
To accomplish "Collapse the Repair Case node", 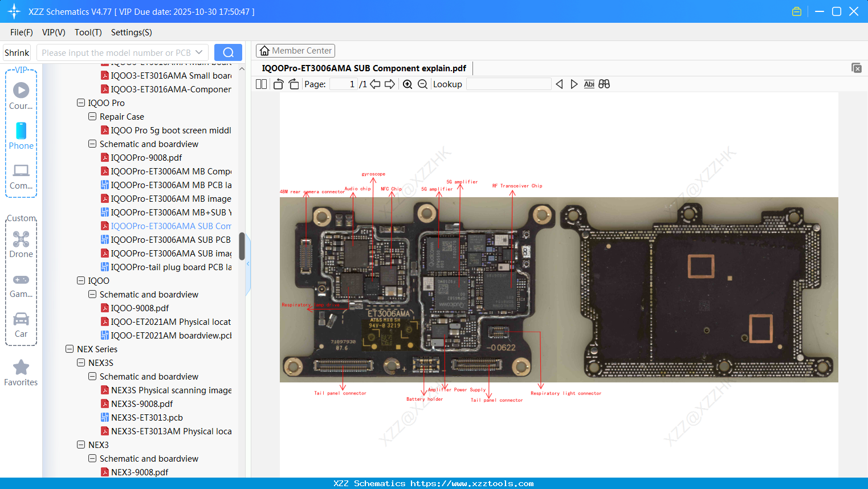I will 92,117.
